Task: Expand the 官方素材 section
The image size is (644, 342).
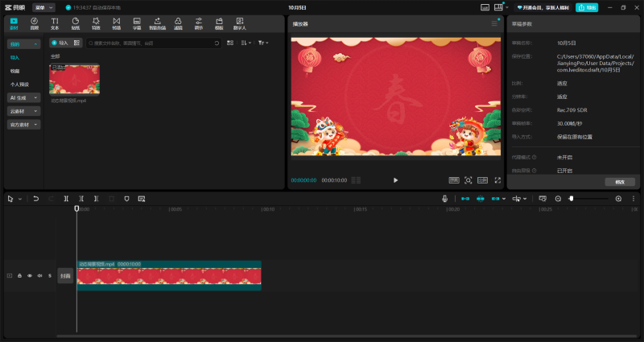Action: [x=24, y=125]
